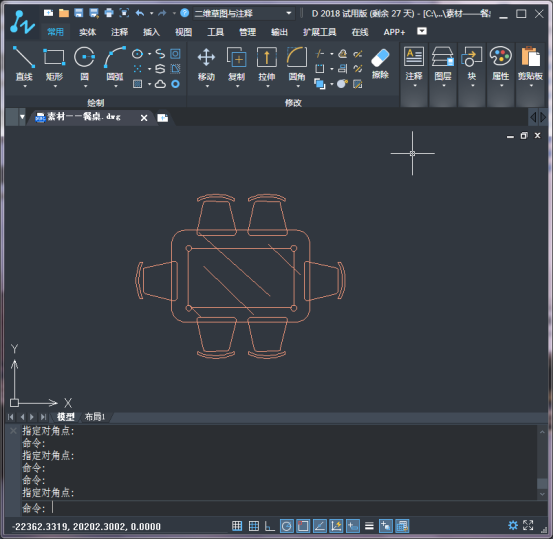Click the Undo arrow in quick access toolbar

click(x=140, y=13)
